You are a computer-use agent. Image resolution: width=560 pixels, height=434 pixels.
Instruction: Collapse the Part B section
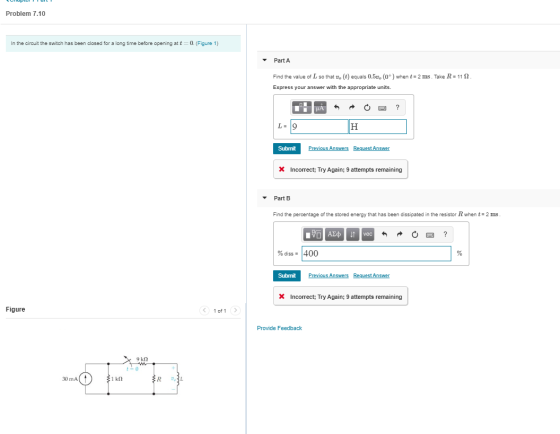click(264, 198)
